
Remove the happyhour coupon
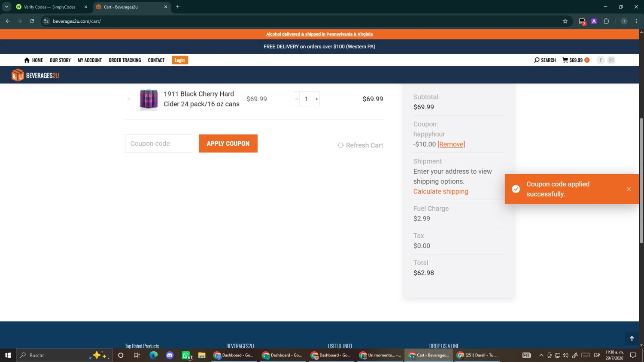(x=451, y=145)
